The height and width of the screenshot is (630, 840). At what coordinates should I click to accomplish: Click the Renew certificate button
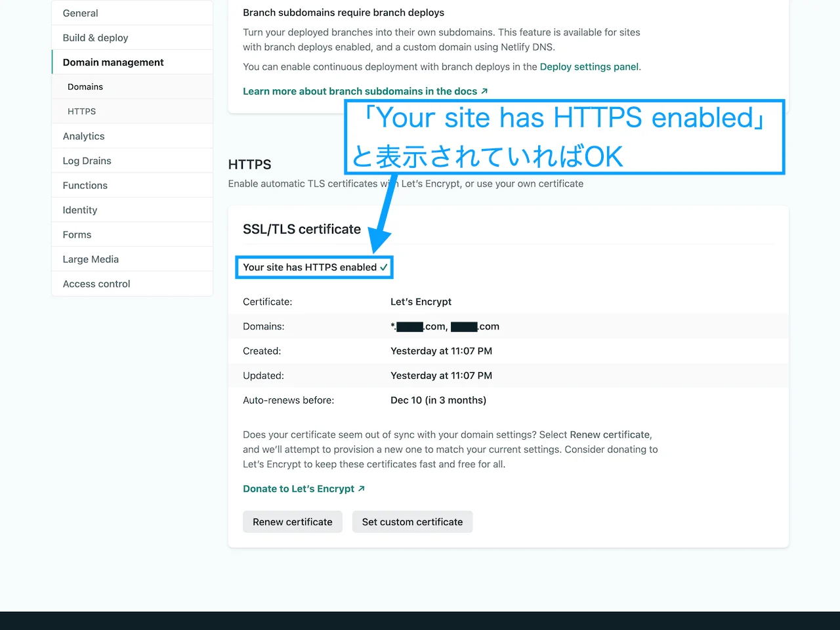click(292, 522)
